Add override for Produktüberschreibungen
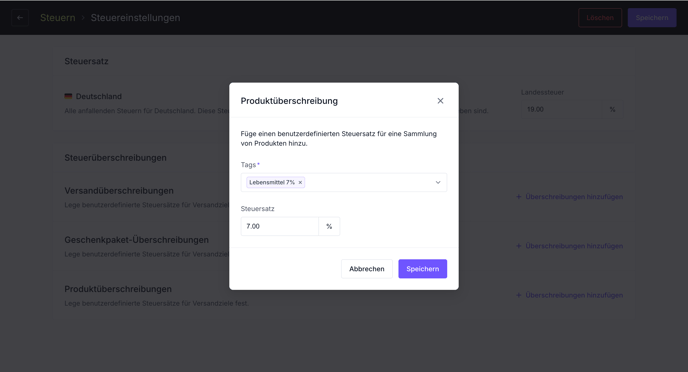 [x=570, y=295]
